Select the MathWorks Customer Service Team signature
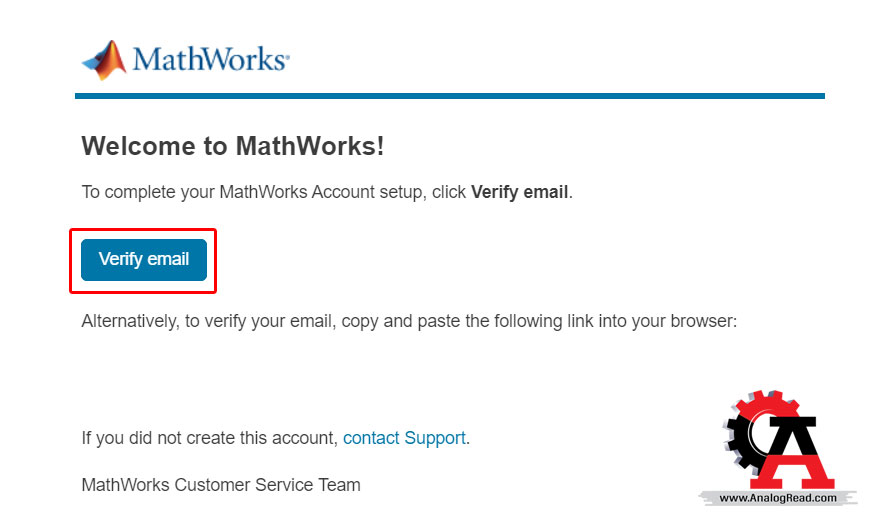Viewport: 873px width, 522px height. click(220, 485)
